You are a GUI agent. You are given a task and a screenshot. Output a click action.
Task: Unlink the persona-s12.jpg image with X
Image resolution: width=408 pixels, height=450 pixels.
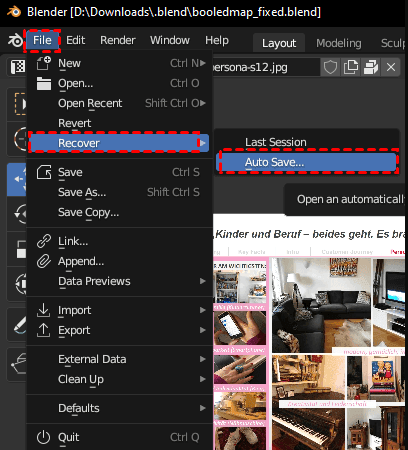click(x=391, y=67)
